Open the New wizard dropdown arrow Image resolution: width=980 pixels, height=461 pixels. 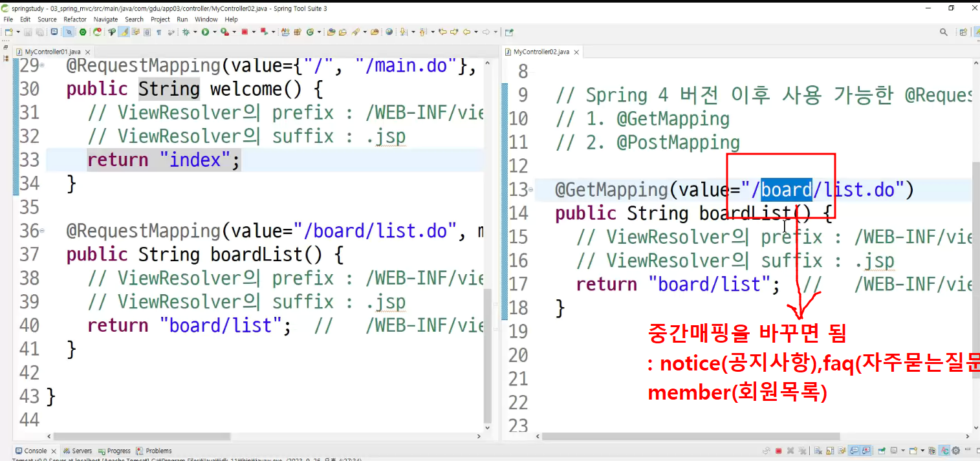(x=18, y=32)
